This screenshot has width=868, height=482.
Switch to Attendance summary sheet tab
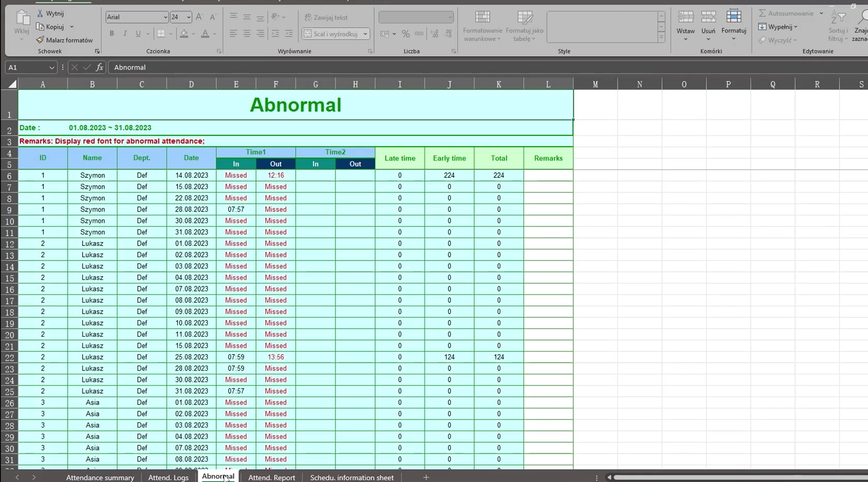(x=100, y=477)
